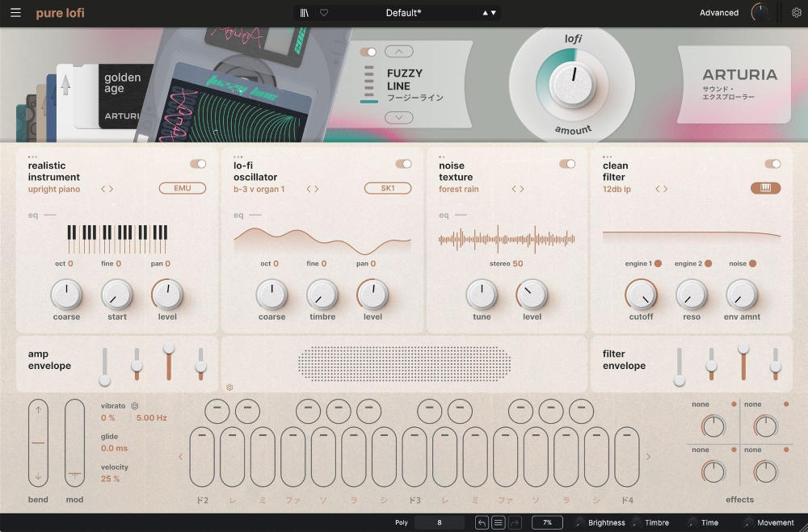Viewport: 808px width, 532px height.
Task: Click the EMU sampler type button
Action: (x=182, y=189)
